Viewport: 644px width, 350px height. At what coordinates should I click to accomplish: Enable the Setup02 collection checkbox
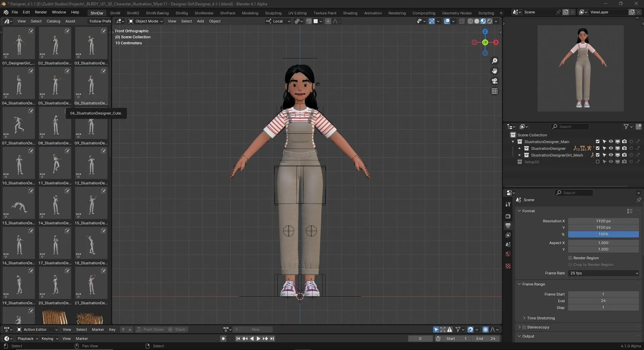click(x=598, y=162)
